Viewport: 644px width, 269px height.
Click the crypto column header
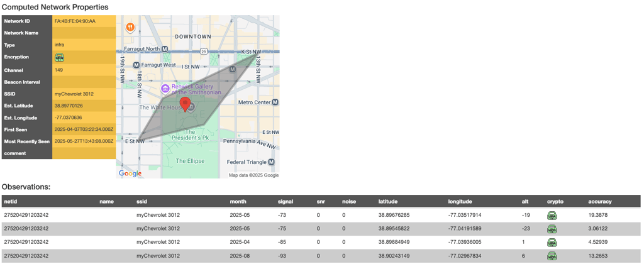[555, 202]
